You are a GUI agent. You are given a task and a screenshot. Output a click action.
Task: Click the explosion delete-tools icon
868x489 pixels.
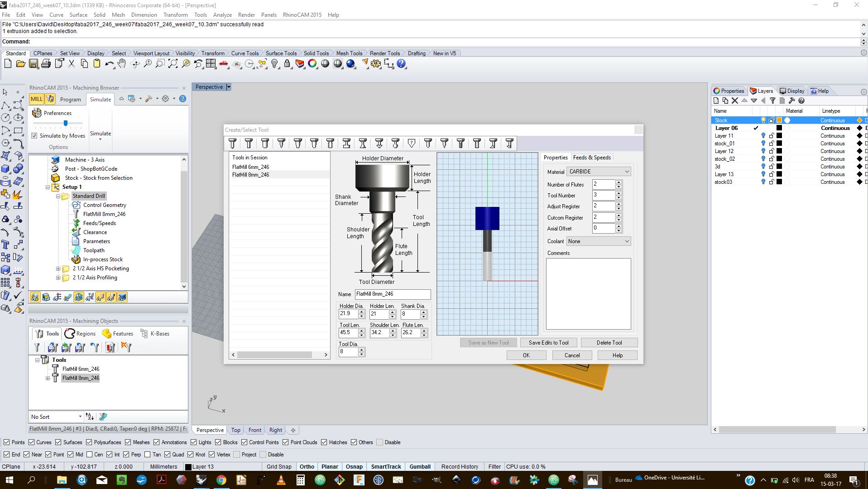tap(126, 347)
